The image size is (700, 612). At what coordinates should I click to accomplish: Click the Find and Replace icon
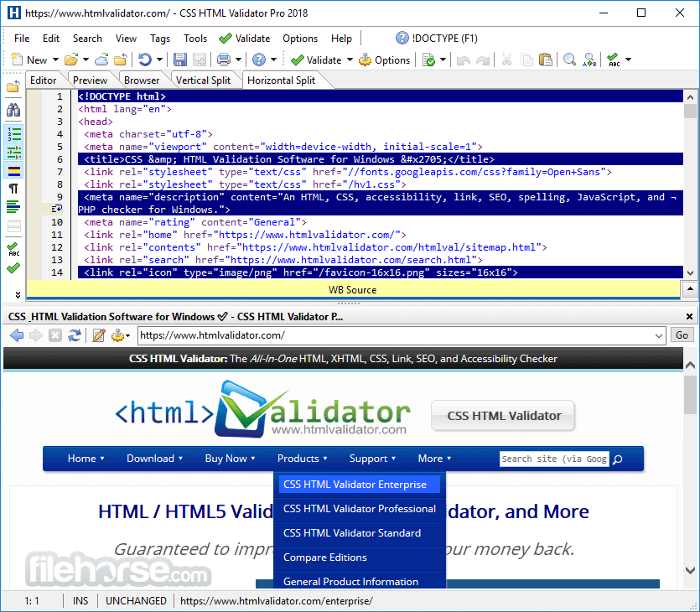click(x=589, y=60)
